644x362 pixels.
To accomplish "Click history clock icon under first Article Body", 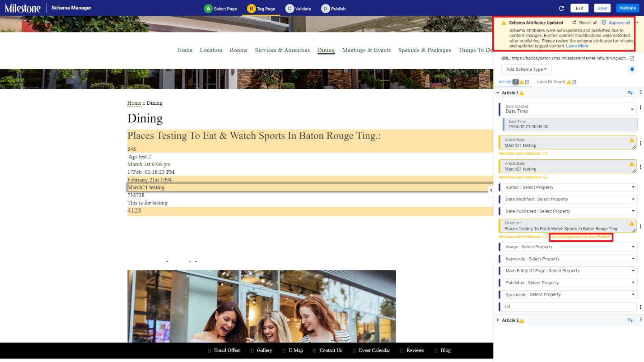I will click(545, 153).
